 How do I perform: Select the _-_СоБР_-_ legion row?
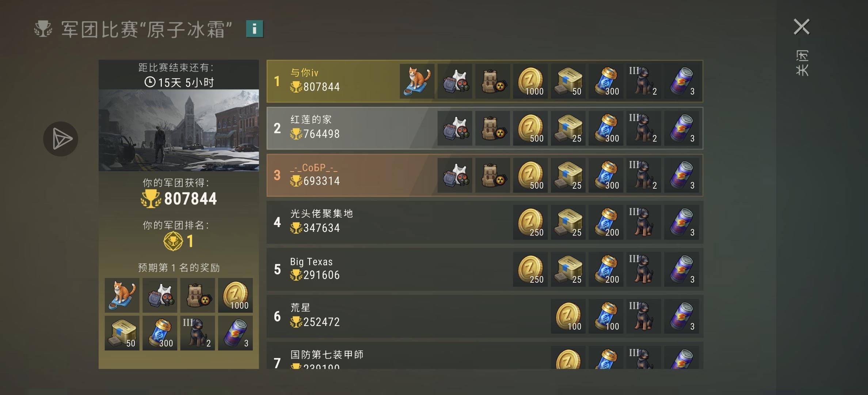485,175
